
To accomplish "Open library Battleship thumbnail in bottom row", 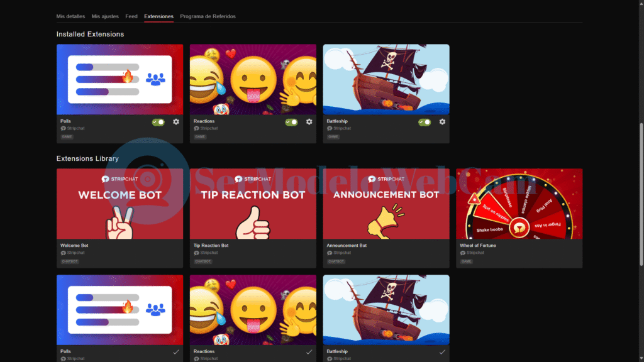I will pyautogui.click(x=386, y=310).
